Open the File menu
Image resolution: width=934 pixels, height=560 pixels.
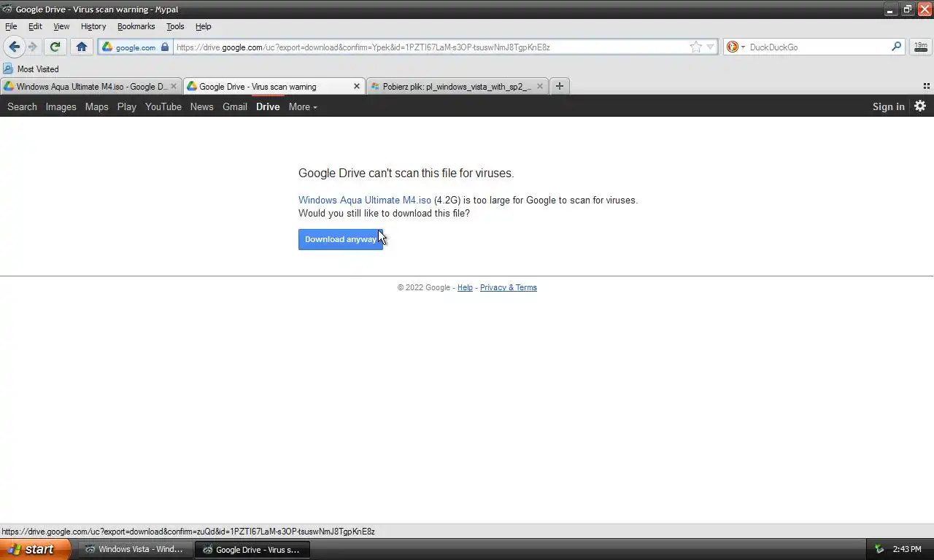(x=11, y=26)
